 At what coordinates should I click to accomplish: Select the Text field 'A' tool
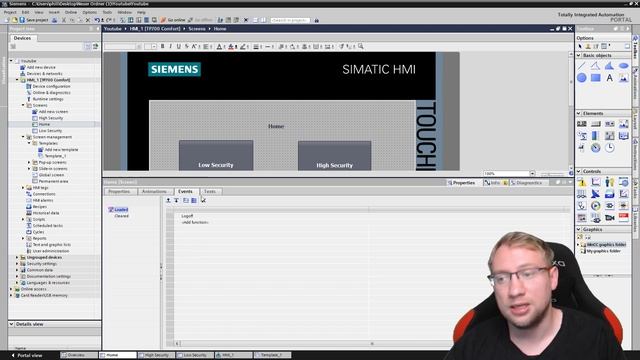click(609, 78)
